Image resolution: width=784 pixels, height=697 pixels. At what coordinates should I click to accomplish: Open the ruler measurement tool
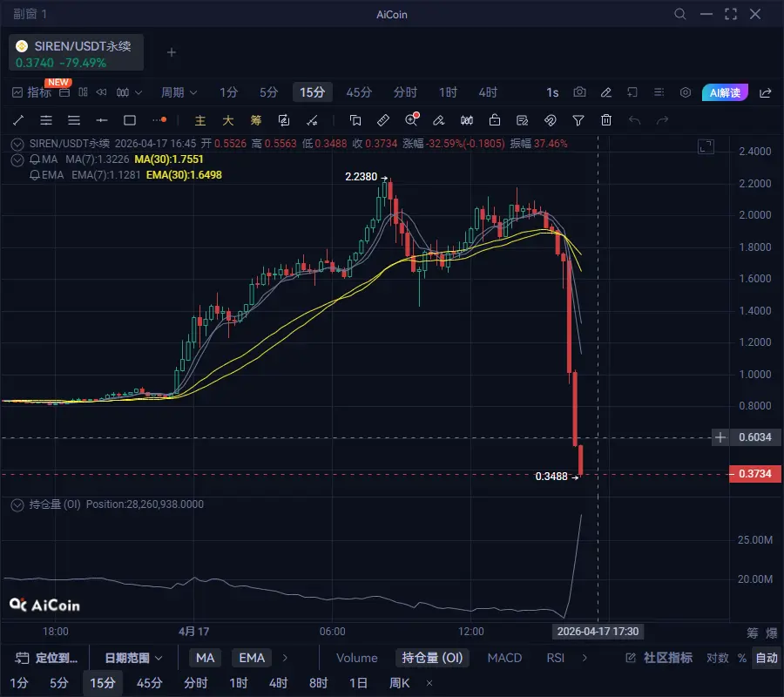click(x=383, y=120)
